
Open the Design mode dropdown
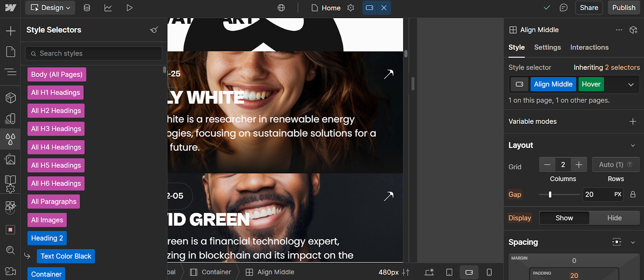[x=50, y=8]
